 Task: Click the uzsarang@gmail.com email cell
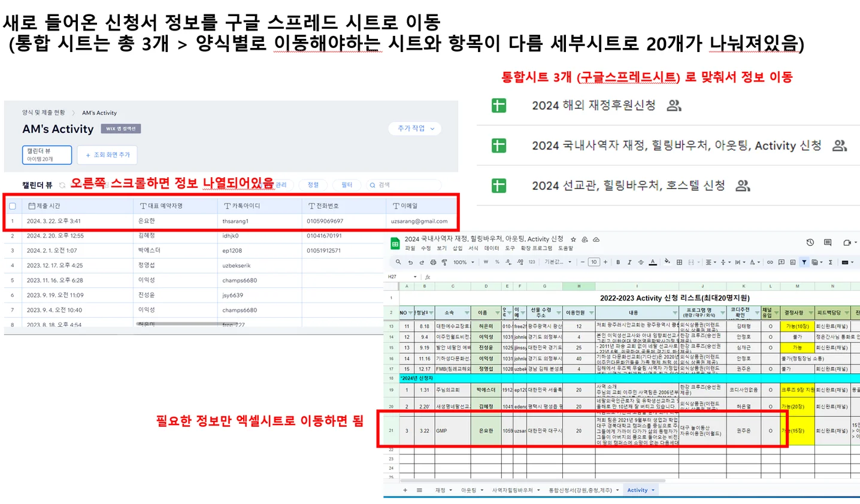coord(419,221)
